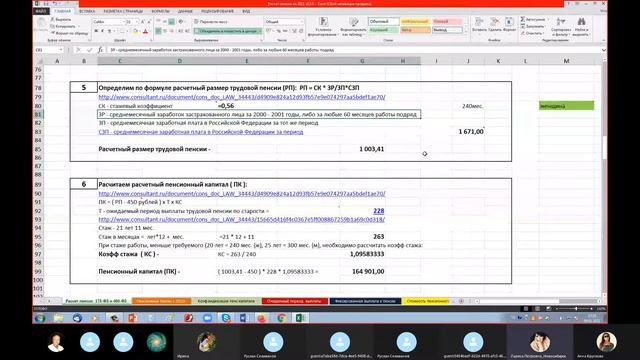Click the Fill Color bucket icon
Screen dimensions: 640x360
coord(135,31)
